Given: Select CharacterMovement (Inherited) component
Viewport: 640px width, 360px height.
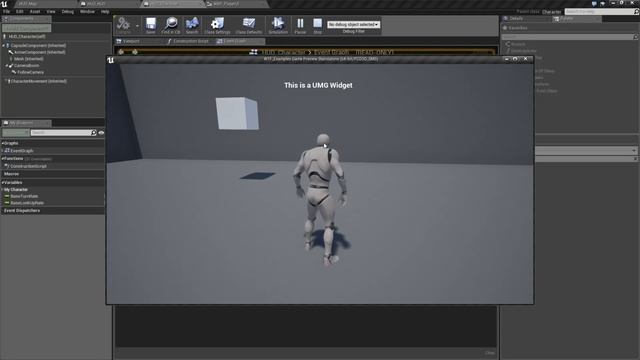Looking at the screenshot, I should click(x=39, y=81).
